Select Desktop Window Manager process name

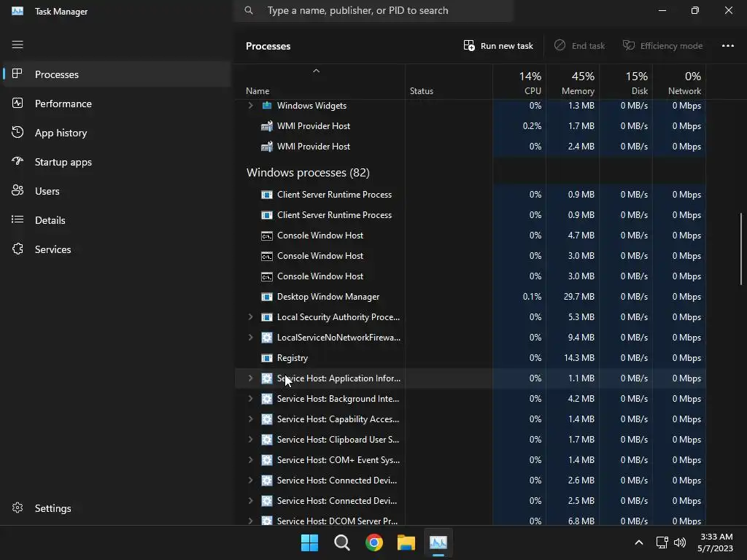328,296
